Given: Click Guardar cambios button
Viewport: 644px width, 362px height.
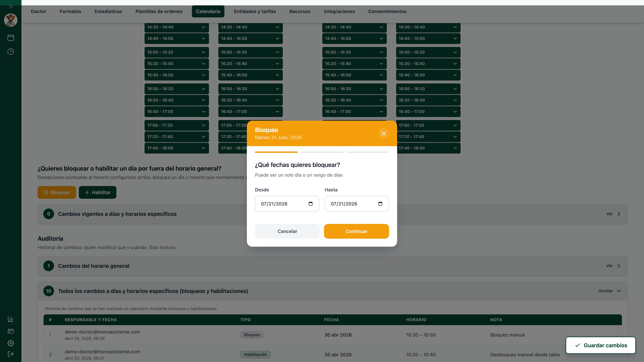Looking at the screenshot, I should pyautogui.click(x=601, y=345).
